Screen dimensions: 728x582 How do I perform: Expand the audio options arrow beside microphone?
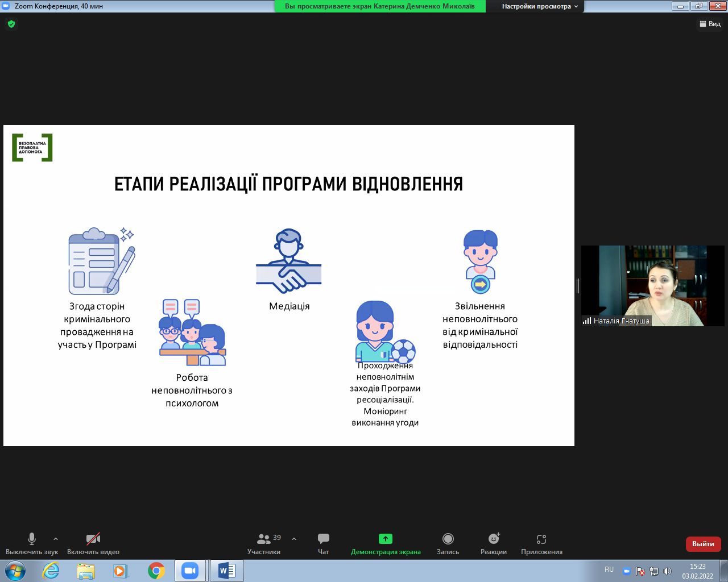[x=56, y=539]
